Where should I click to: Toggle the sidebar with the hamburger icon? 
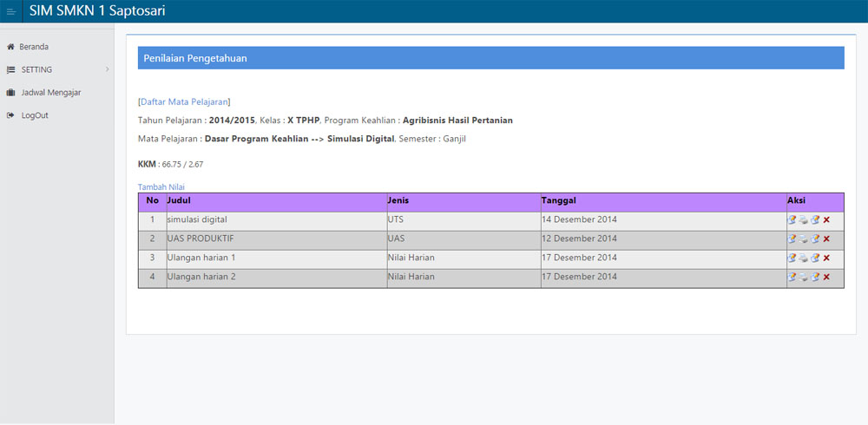10,11
